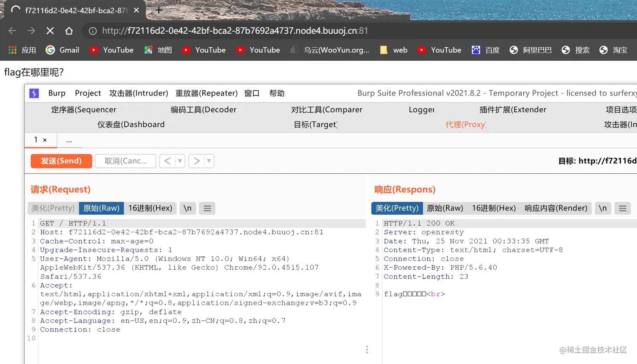Stop loading the page with X button
This screenshot has height=364, width=637.
click(50, 31)
